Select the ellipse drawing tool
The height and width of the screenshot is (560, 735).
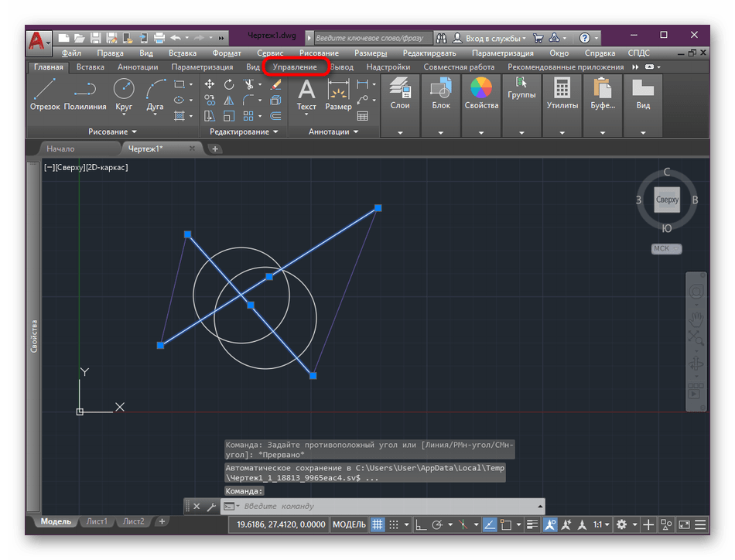[179, 100]
